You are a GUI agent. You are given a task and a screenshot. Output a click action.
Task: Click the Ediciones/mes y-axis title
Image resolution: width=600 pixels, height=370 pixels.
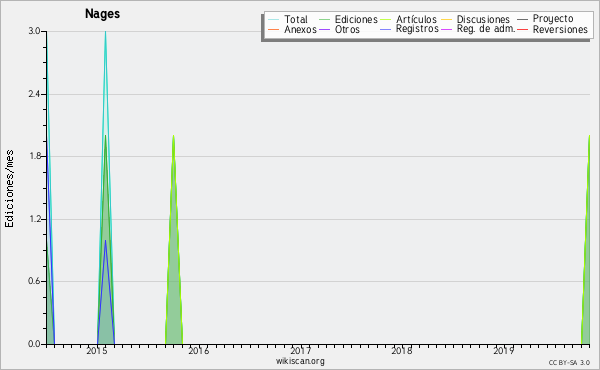pyautogui.click(x=10, y=189)
